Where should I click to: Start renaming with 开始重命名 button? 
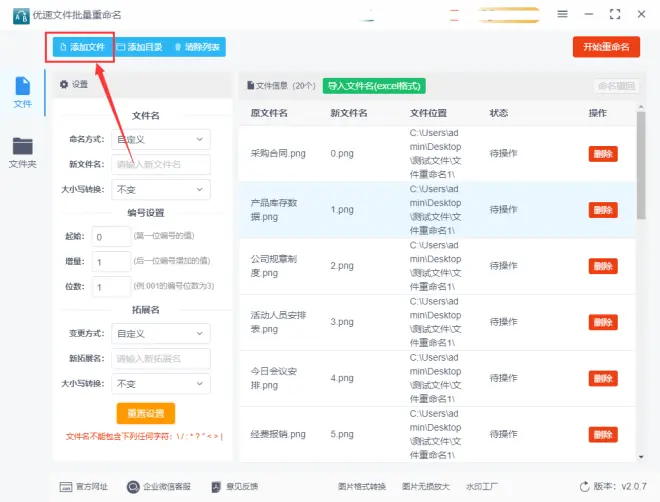pos(606,47)
